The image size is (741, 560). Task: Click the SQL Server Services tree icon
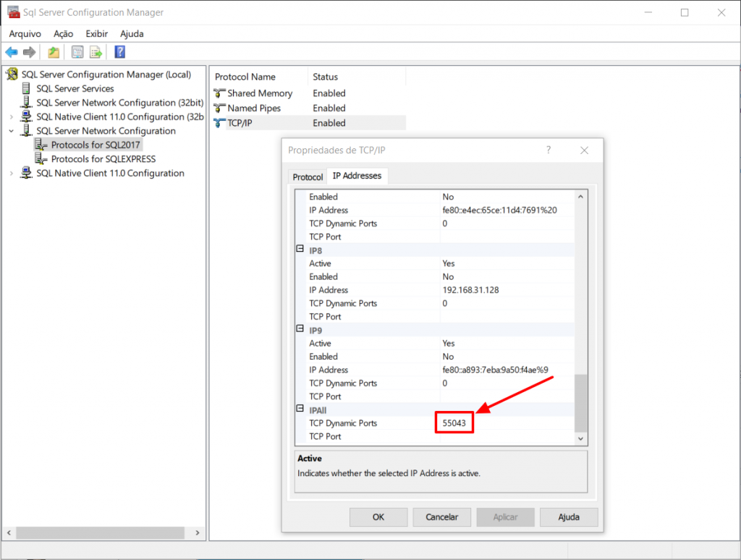point(26,88)
